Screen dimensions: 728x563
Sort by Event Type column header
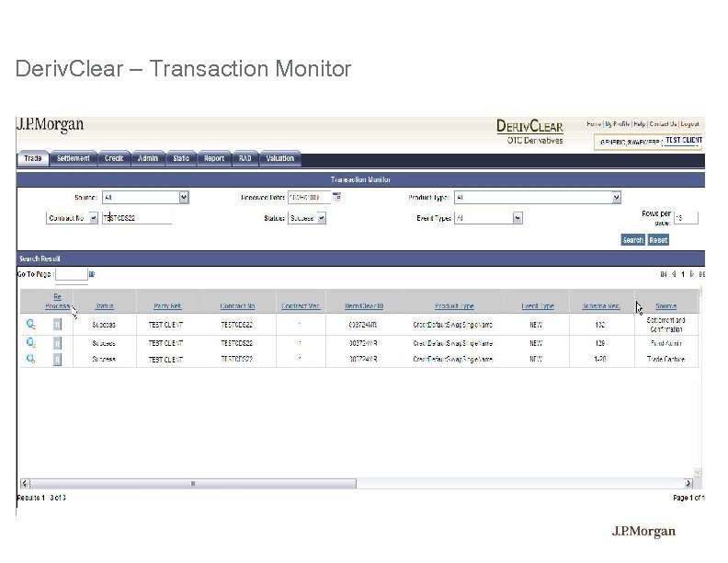[537, 306]
